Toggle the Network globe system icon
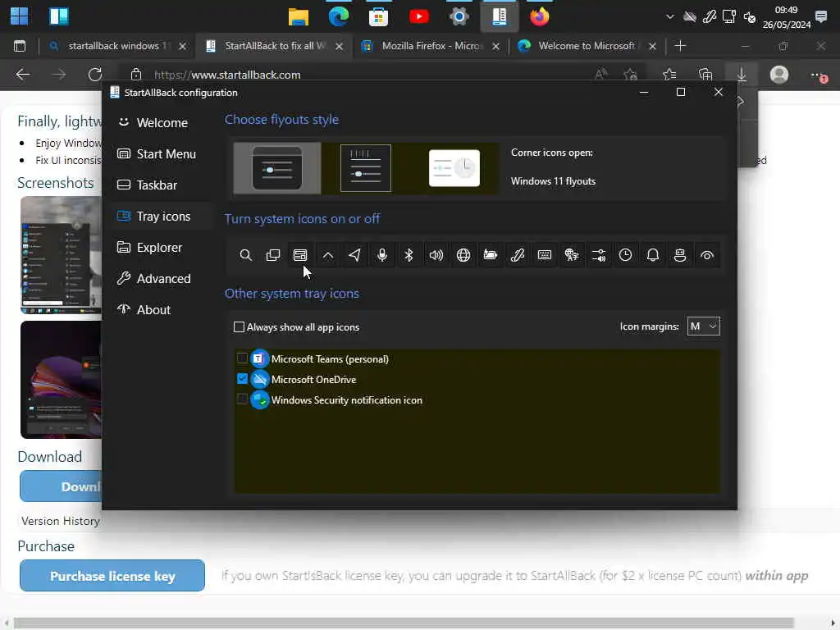840x630 pixels. click(x=463, y=255)
